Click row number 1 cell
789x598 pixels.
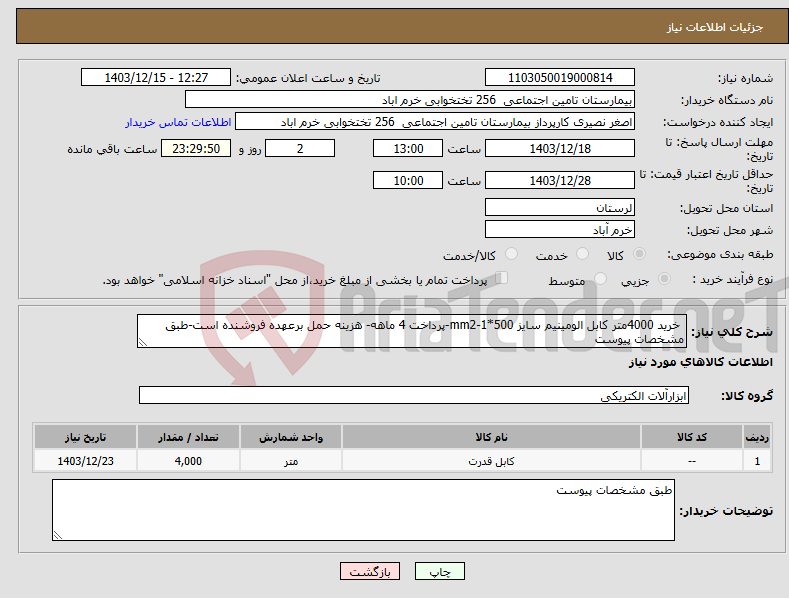[757, 461]
